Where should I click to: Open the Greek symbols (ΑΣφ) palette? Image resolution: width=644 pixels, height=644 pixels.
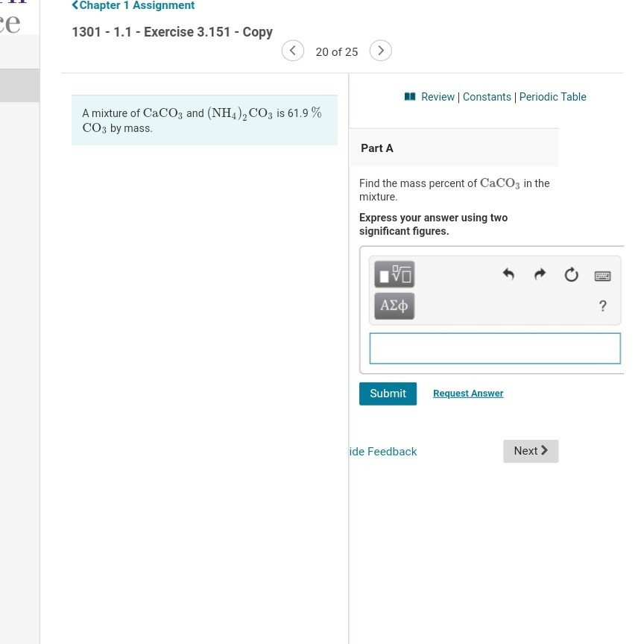[394, 306]
